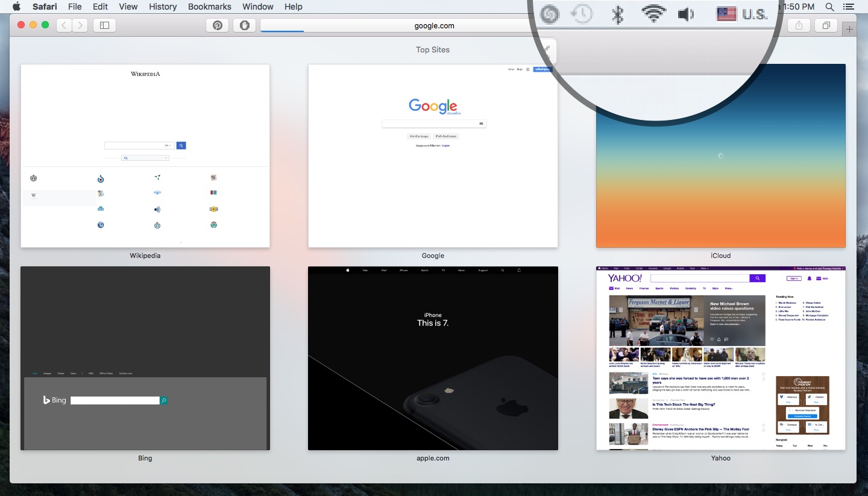Open the Apple menu
This screenshot has height=496, width=868.
pos(16,7)
